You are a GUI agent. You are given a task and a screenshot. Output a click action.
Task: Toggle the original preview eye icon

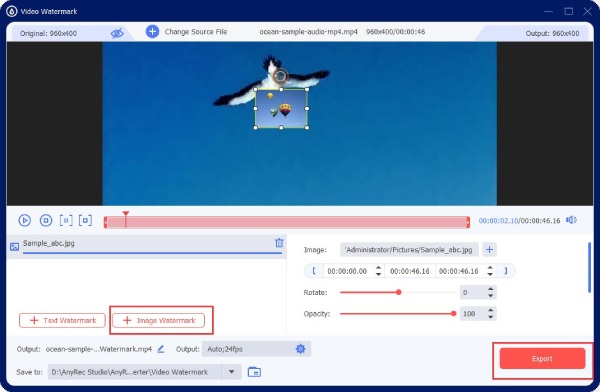point(117,33)
